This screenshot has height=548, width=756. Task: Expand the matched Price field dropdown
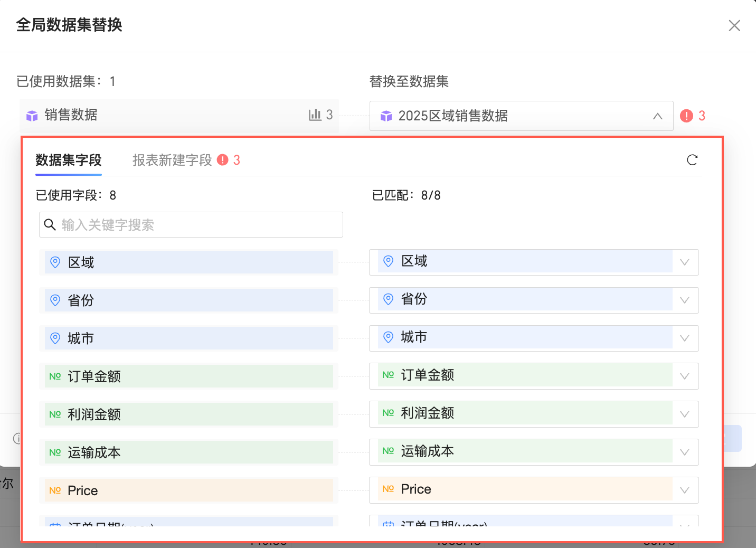click(685, 490)
